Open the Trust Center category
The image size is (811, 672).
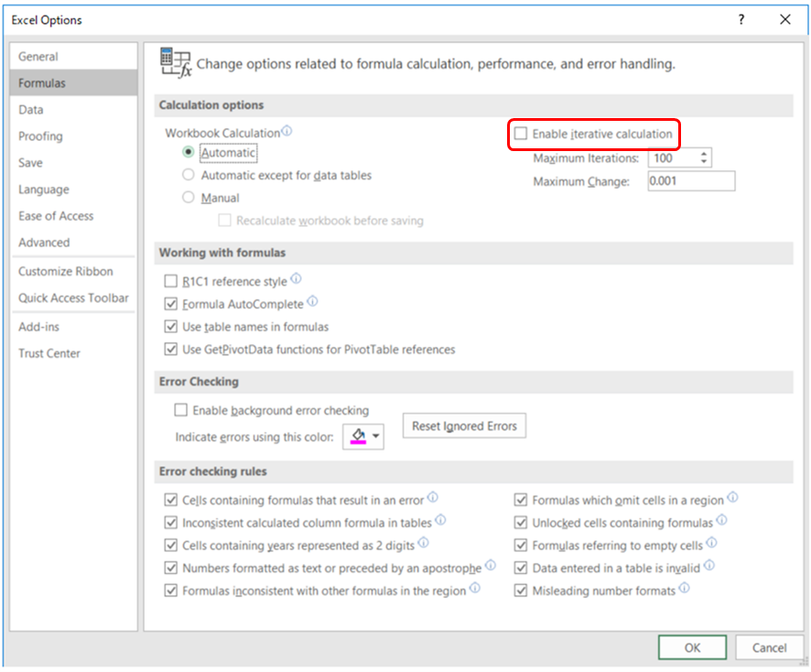(73, 353)
